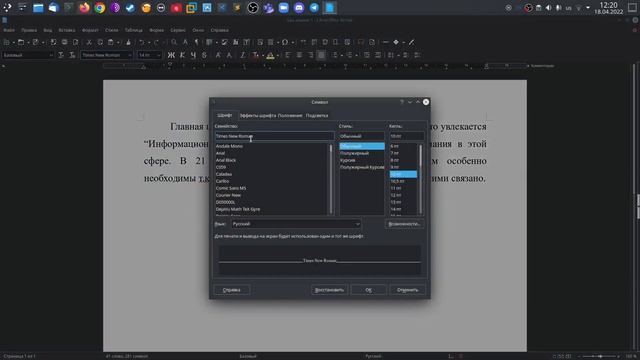Open OBS Studio from the taskbar
The image size is (640, 360).
[253, 8]
